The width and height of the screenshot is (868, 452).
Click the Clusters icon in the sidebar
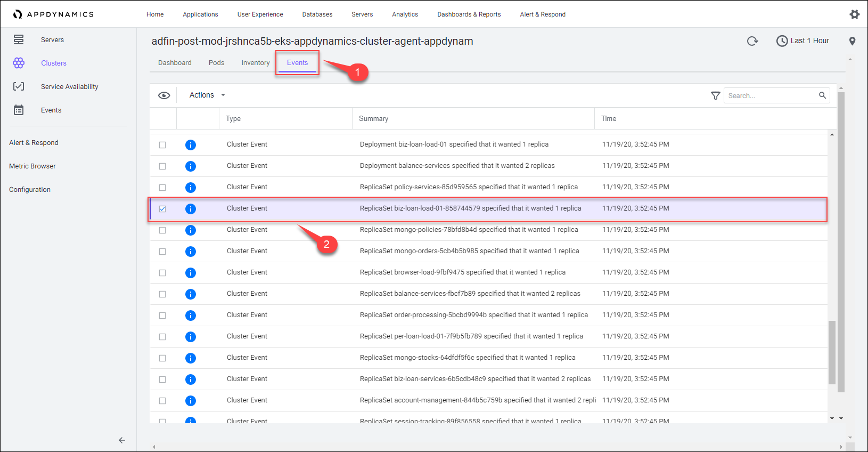point(19,63)
